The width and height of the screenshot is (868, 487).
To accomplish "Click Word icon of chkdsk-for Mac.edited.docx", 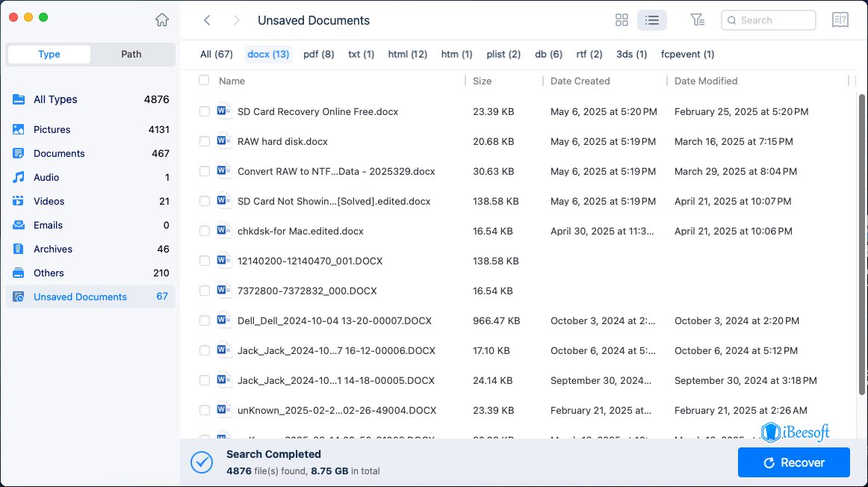I will click(x=223, y=231).
